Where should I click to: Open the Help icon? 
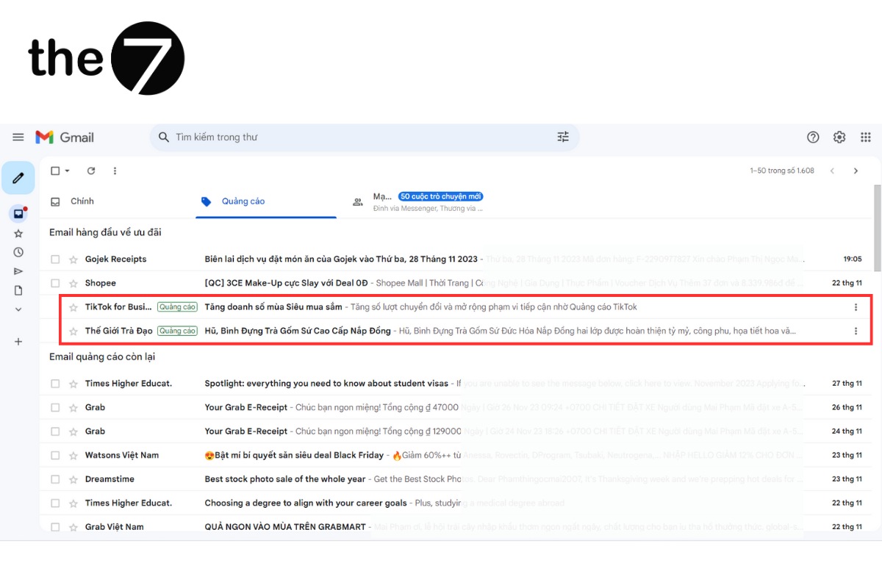[813, 137]
